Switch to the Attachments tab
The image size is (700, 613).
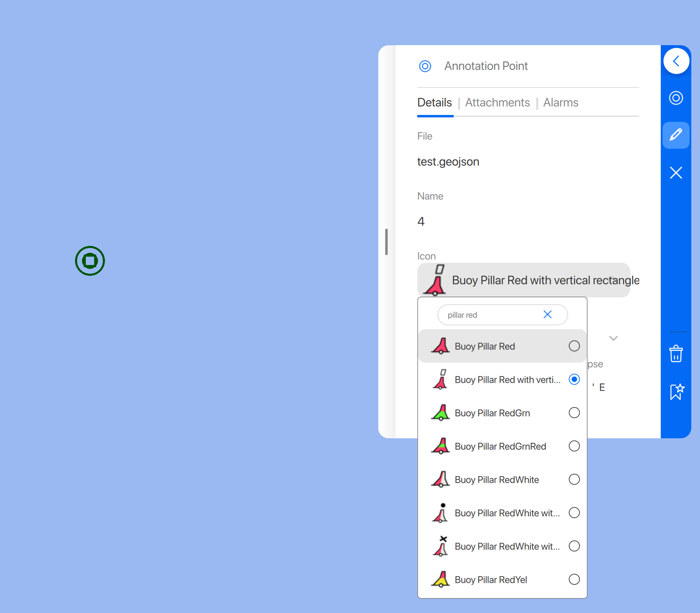497,103
